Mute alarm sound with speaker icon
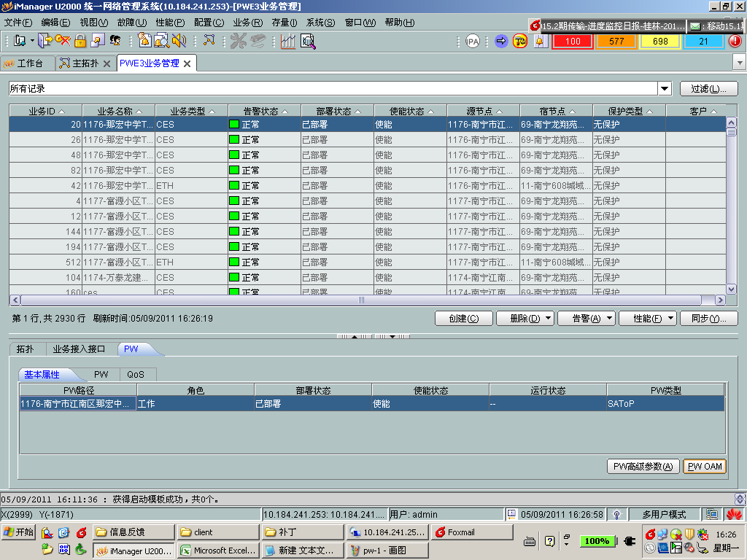747x560 pixels. point(179,41)
